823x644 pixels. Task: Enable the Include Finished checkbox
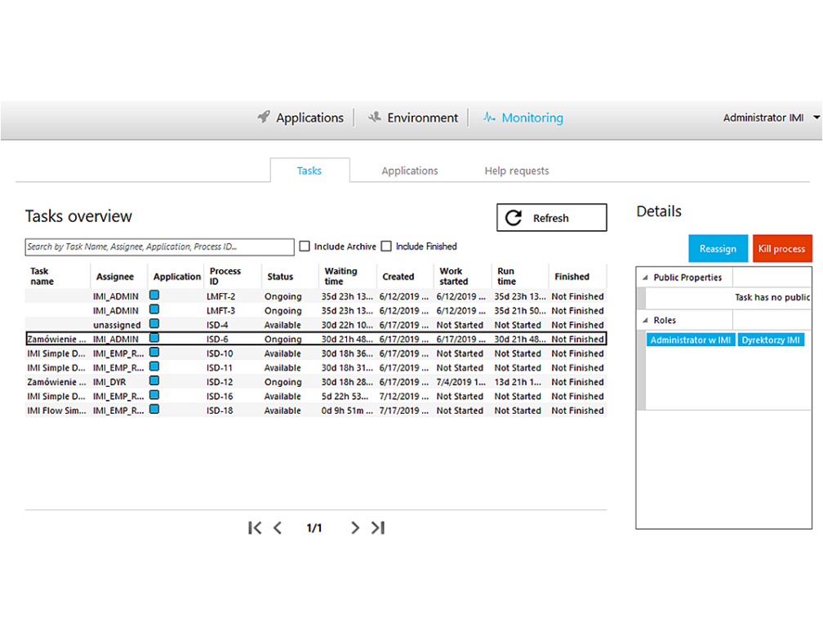click(386, 246)
